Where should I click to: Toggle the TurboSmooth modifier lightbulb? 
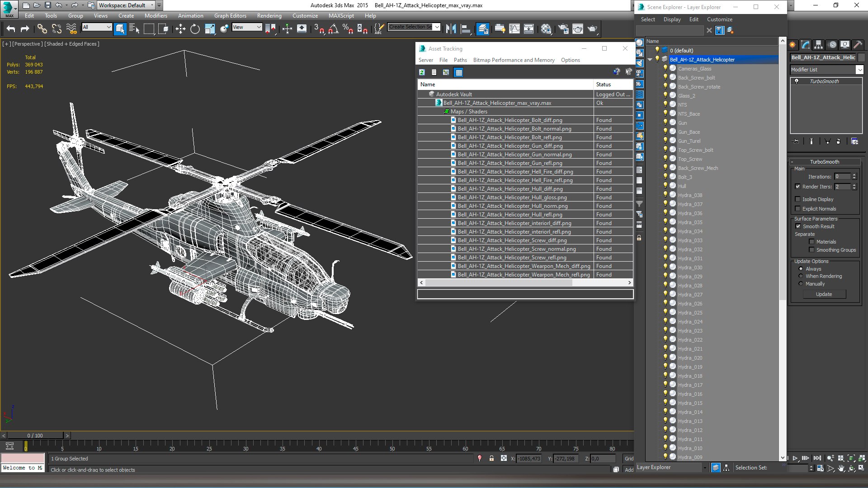797,81
